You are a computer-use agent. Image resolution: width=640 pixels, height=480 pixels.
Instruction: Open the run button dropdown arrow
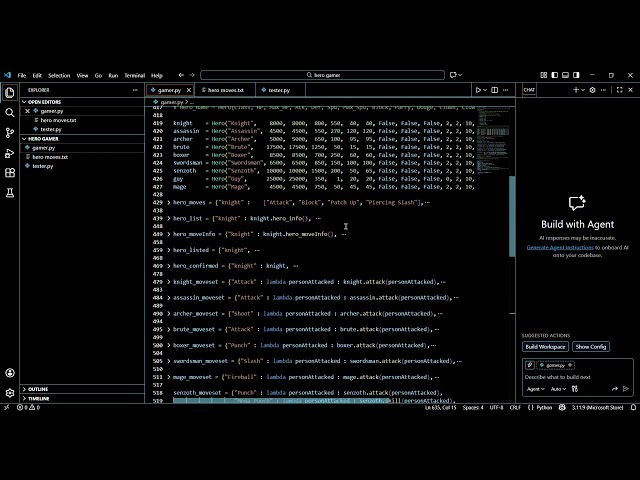click(x=485, y=90)
